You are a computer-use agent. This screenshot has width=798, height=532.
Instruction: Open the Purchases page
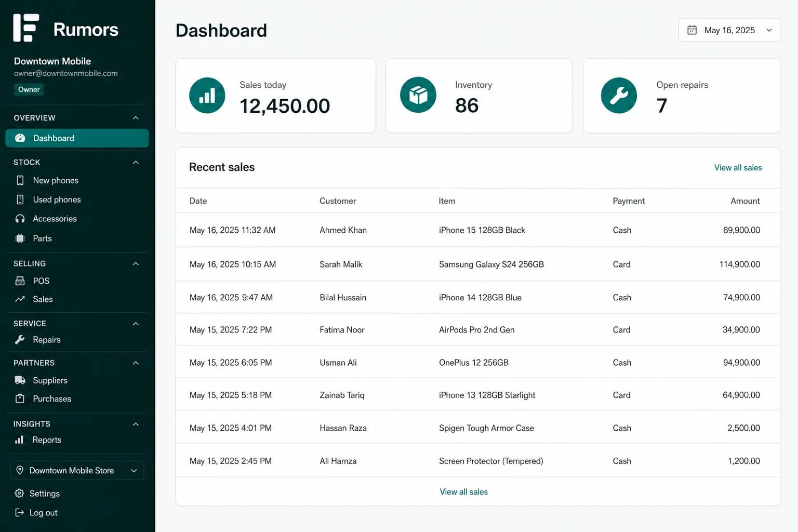[x=52, y=398]
